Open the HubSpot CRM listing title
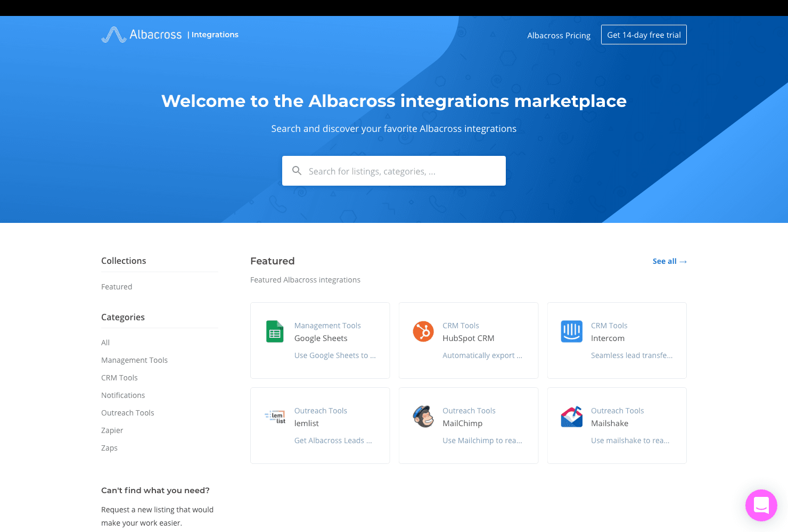788x532 pixels. coord(469,338)
